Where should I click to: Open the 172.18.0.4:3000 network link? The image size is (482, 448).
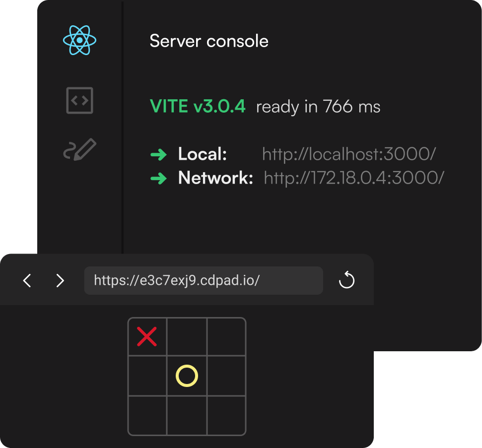point(353,178)
